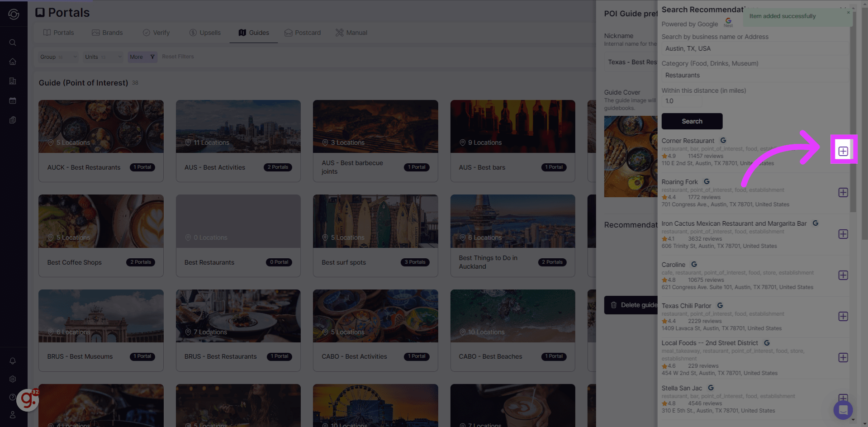Screen dimensions: 868x427
Task: Open notifications via the bell icon
Action: pos(13,361)
